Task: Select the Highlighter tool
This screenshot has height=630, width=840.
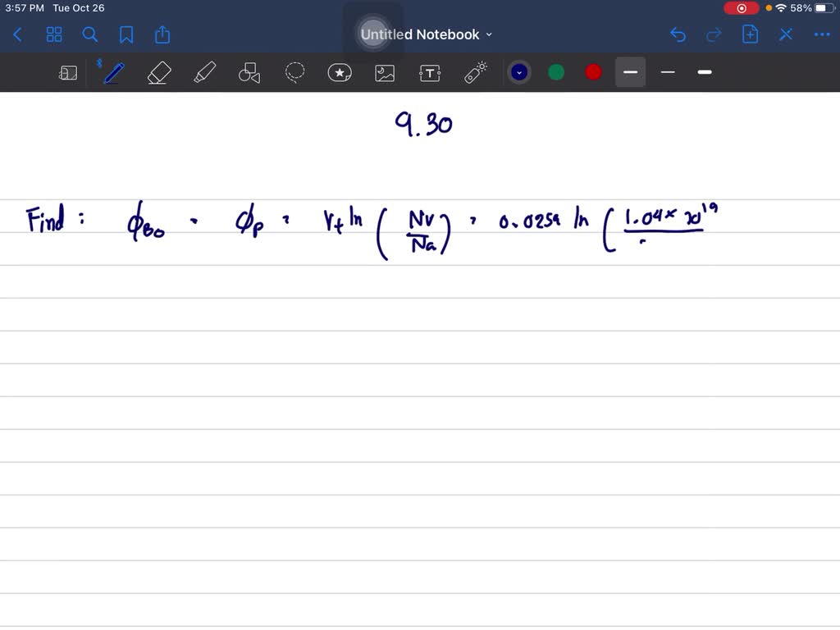Action: click(204, 72)
